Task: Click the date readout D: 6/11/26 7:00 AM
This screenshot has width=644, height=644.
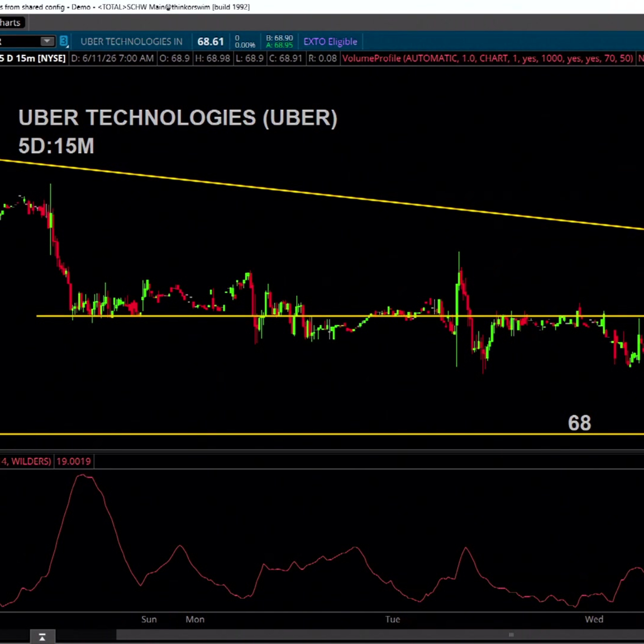Action: tap(112, 58)
